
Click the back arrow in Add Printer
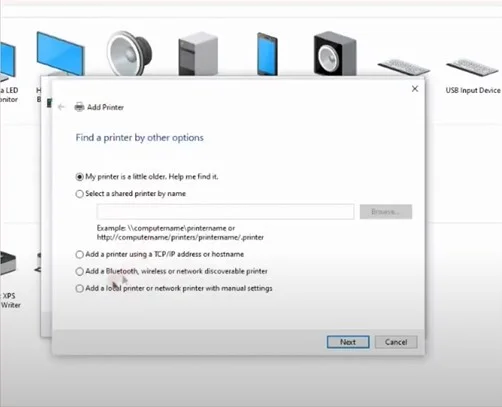coord(61,107)
